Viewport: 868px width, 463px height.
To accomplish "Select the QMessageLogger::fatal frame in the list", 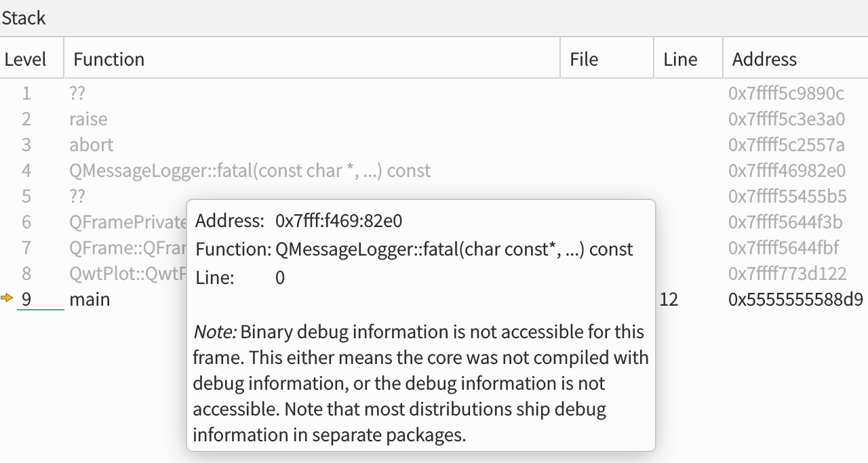I will coord(250,171).
